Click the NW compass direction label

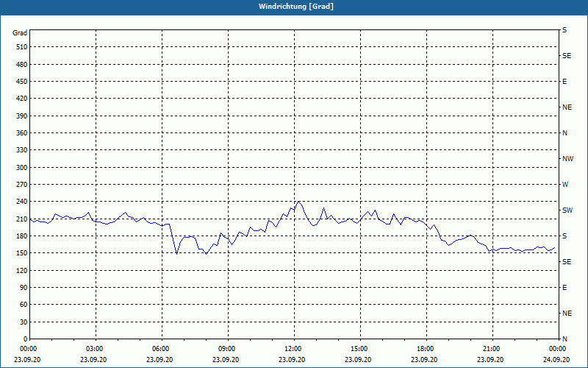point(567,159)
